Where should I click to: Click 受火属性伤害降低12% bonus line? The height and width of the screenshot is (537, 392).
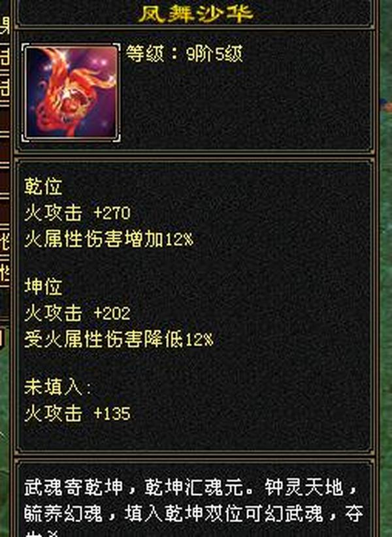coord(119,340)
